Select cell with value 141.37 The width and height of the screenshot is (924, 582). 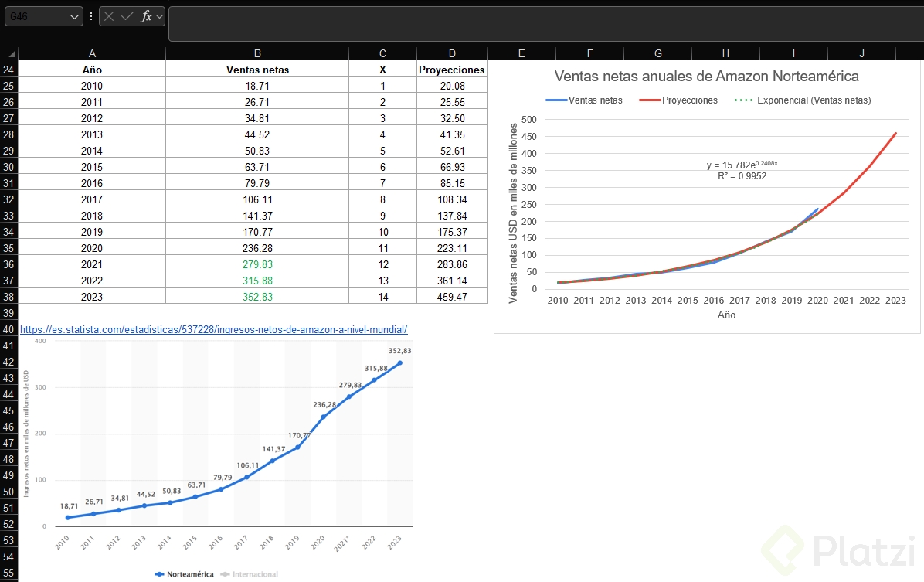(257, 216)
